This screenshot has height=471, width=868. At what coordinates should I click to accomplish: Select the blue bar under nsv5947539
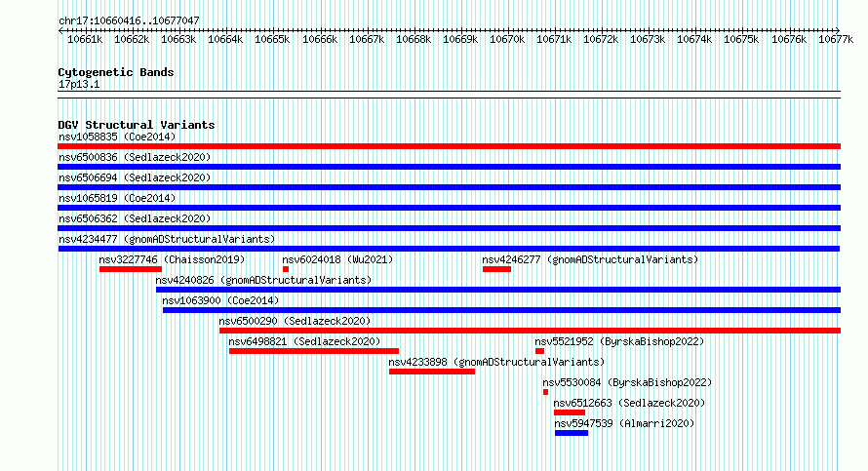click(572, 433)
